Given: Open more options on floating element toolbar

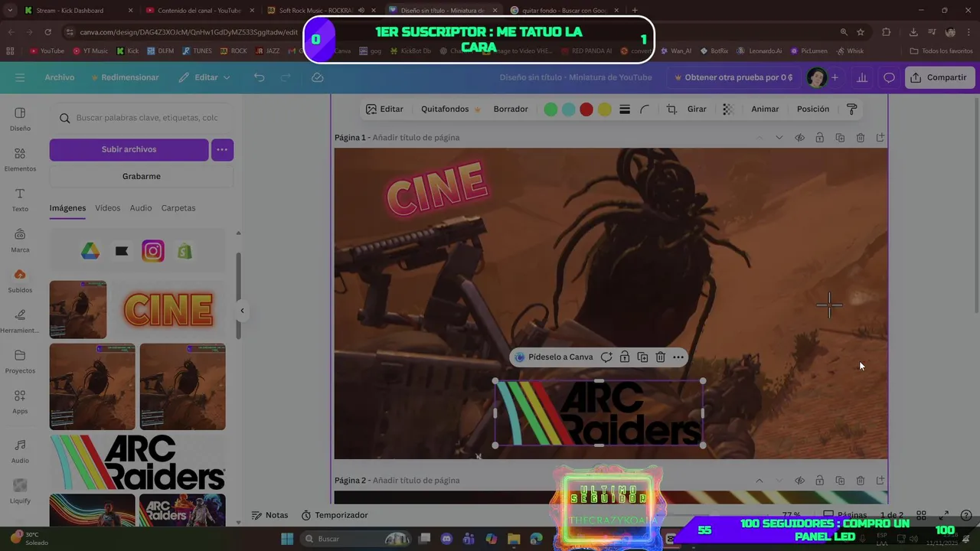Looking at the screenshot, I should pyautogui.click(x=678, y=357).
